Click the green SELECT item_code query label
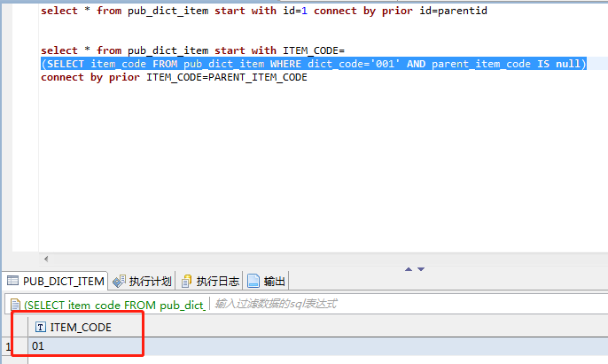Image resolution: width=608 pixels, height=364 pixels. pyautogui.click(x=114, y=306)
